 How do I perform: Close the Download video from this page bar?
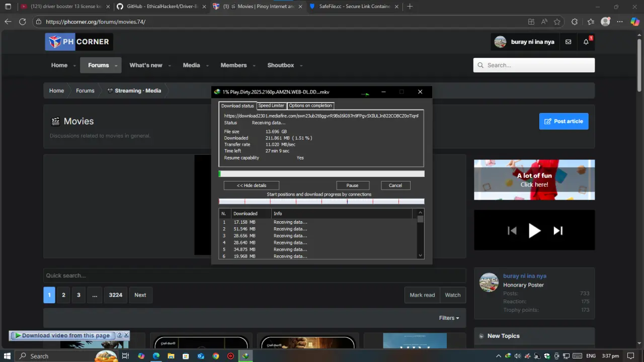coord(126,335)
